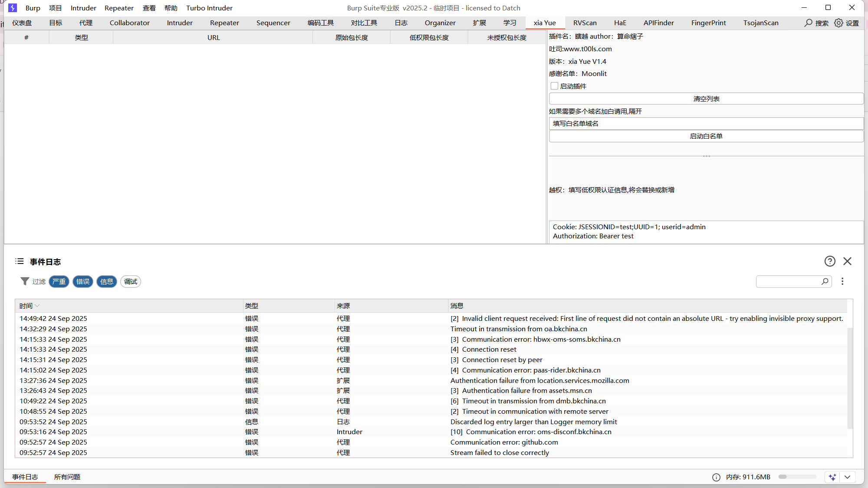Open the event log three-dot options menu
The image size is (868, 488).
pyautogui.click(x=842, y=281)
